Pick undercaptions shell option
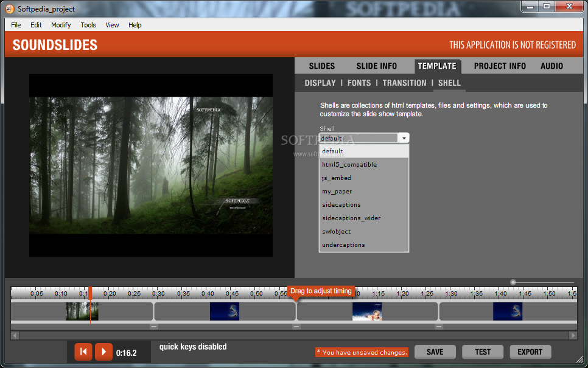This screenshot has width=588, height=368. (363, 245)
